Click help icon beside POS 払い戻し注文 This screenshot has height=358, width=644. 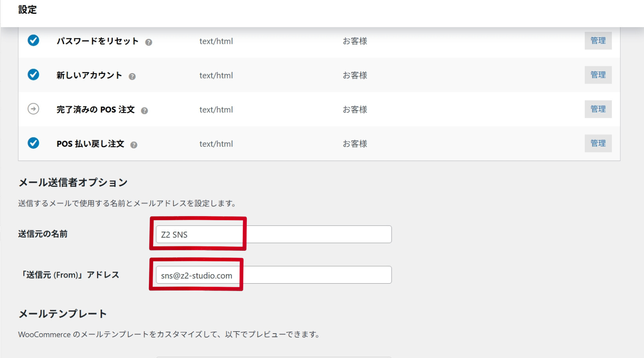(134, 145)
